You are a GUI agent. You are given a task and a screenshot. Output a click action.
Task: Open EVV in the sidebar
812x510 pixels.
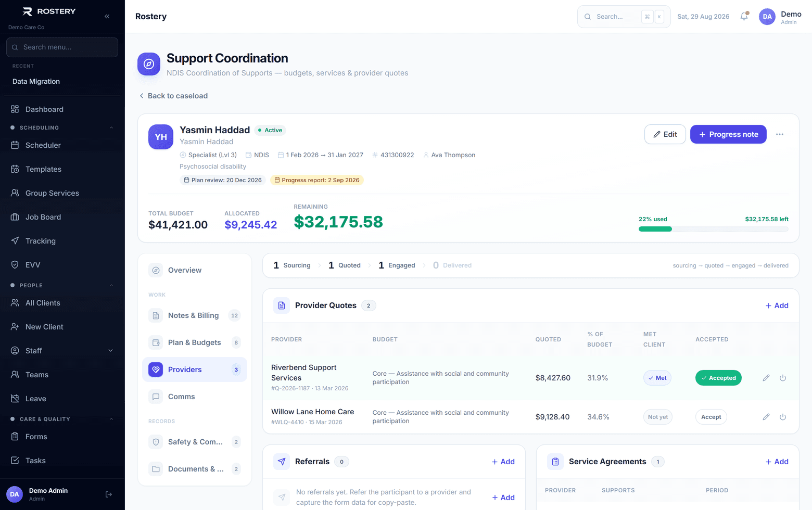point(62,265)
